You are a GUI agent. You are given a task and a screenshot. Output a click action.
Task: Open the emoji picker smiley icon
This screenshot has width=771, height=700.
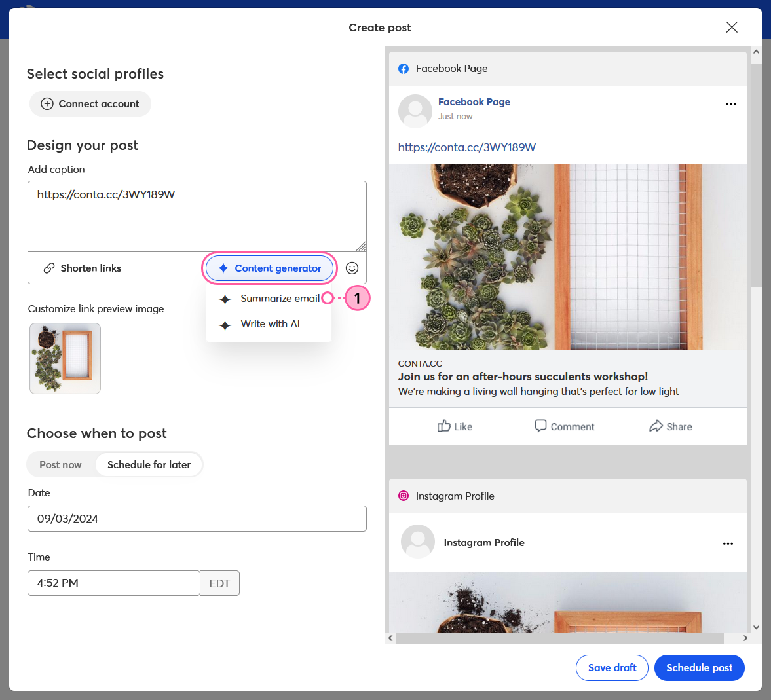coord(352,268)
